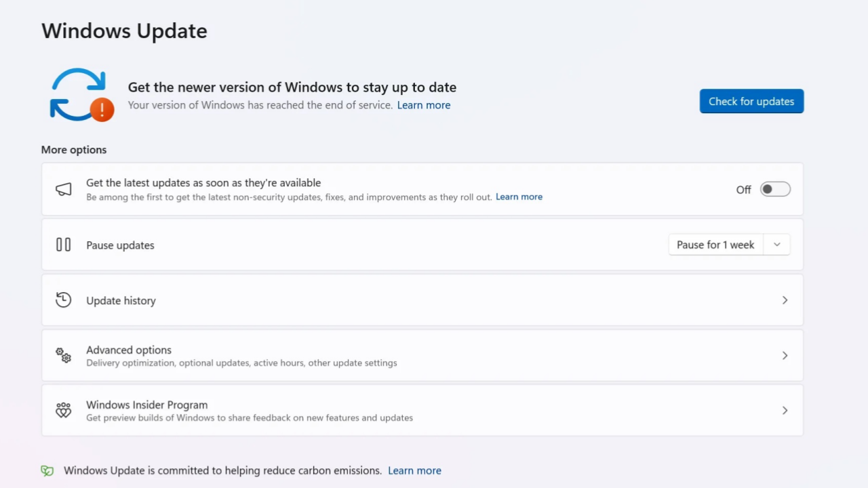Viewport: 868px width, 488px height.
Task: Click Pause for 1 week button
Action: click(715, 245)
